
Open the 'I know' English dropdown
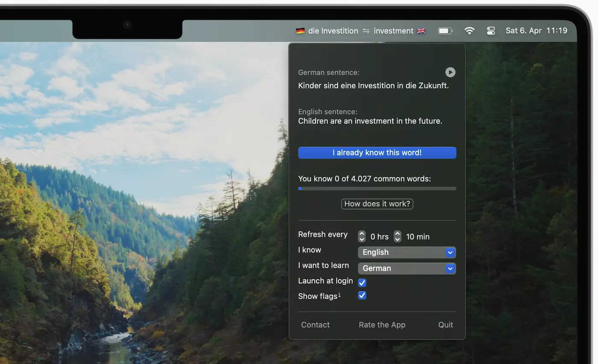(x=407, y=252)
